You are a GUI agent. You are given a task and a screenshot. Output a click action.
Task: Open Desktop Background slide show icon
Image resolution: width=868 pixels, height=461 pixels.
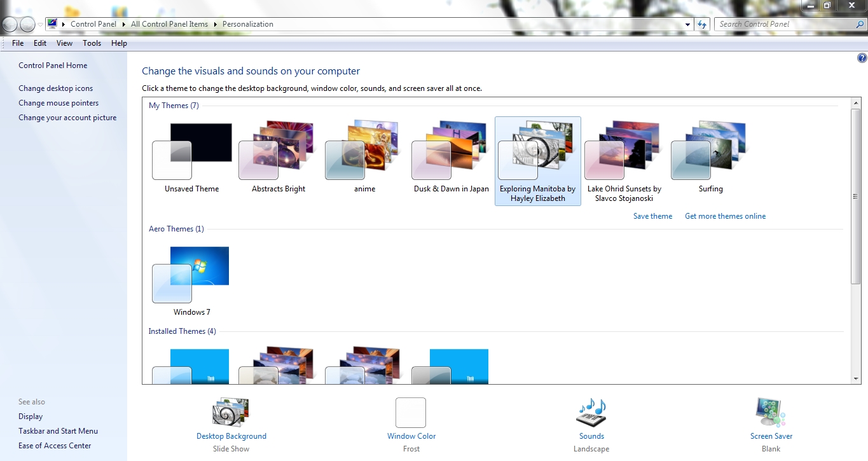click(x=231, y=412)
